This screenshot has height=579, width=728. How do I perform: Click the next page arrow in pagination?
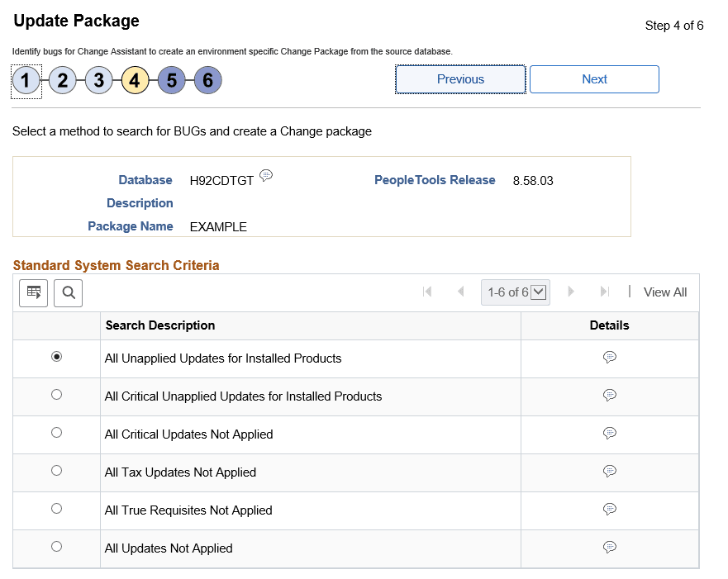click(x=571, y=292)
